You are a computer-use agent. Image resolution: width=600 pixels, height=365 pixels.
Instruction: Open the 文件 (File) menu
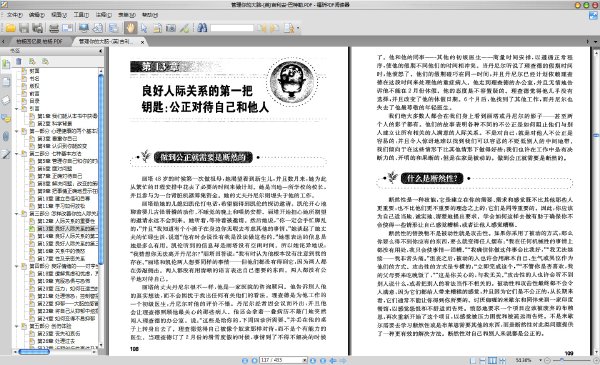(x=15, y=15)
